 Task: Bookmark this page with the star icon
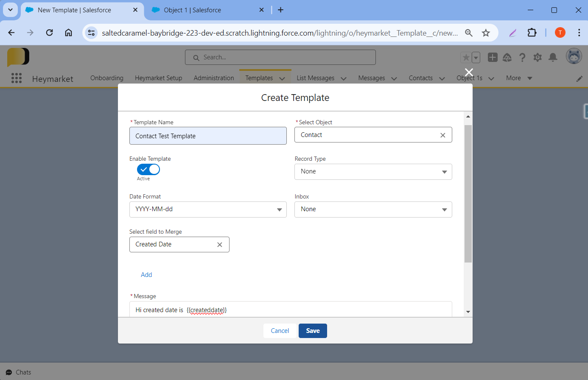pos(486,33)
